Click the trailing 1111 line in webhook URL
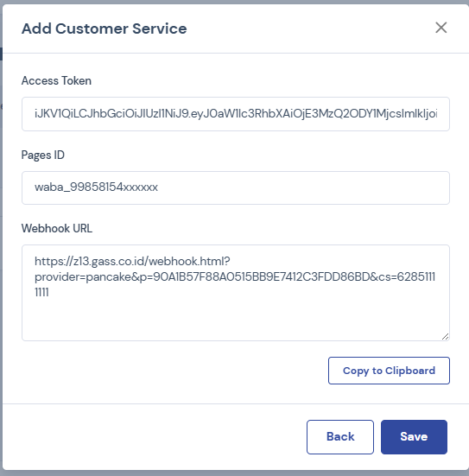469x476 pixels. (x=41, y=292)
